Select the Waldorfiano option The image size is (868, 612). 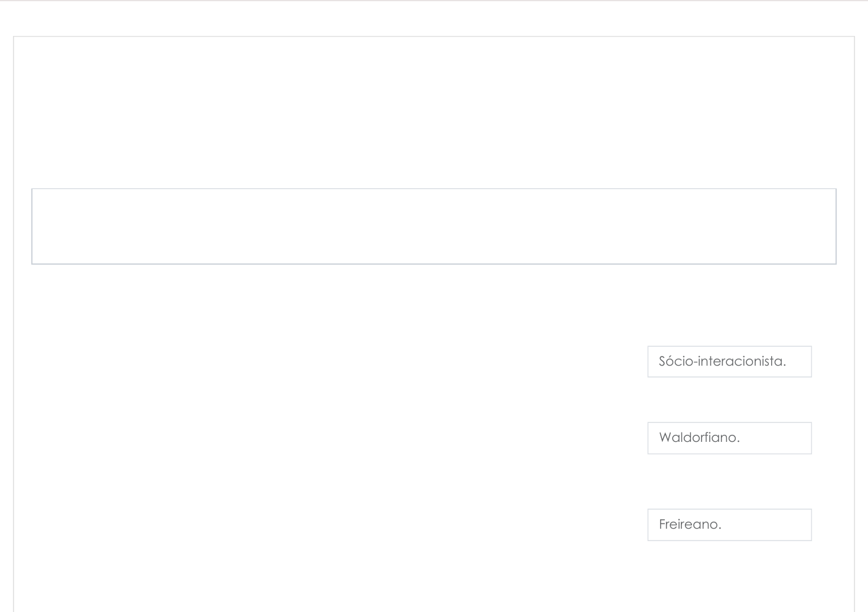pos(729,438)
